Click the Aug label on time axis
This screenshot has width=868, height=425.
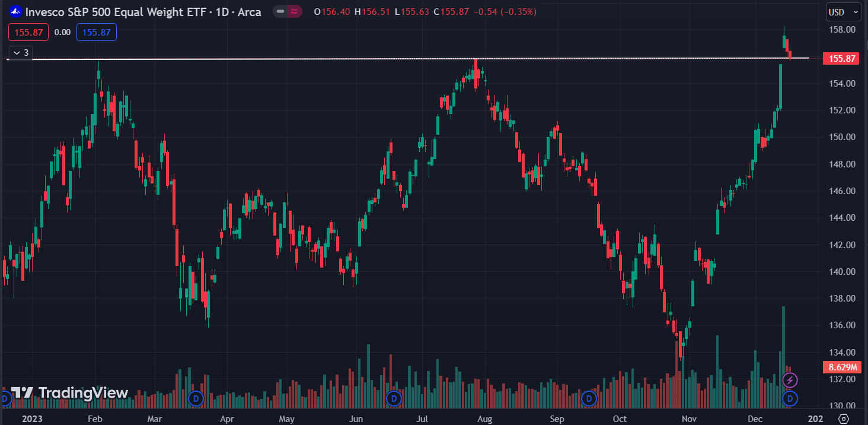(x=484, y=418)
